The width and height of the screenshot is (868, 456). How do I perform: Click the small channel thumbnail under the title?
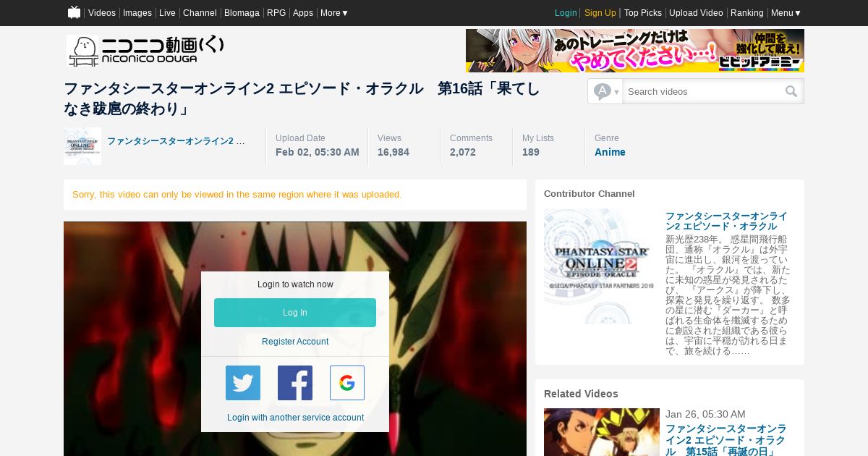click(x=82, y=146)
